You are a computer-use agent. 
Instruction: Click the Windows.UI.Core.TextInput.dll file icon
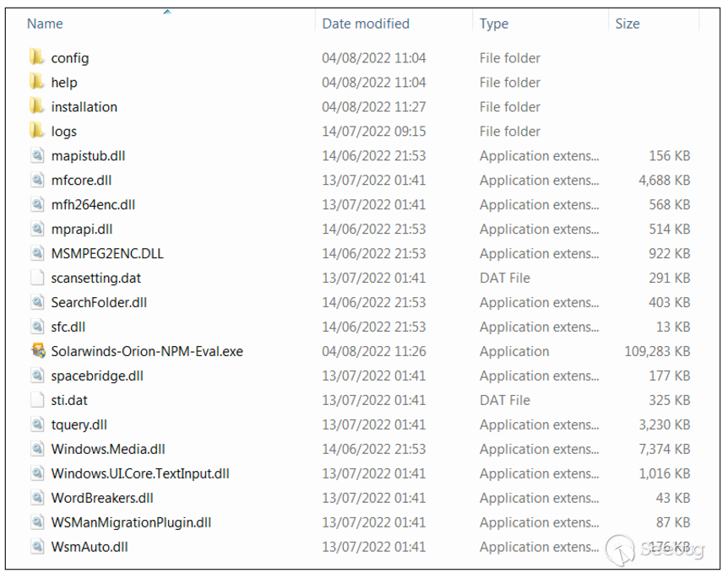pyautogui.click(x=37, y=473)
